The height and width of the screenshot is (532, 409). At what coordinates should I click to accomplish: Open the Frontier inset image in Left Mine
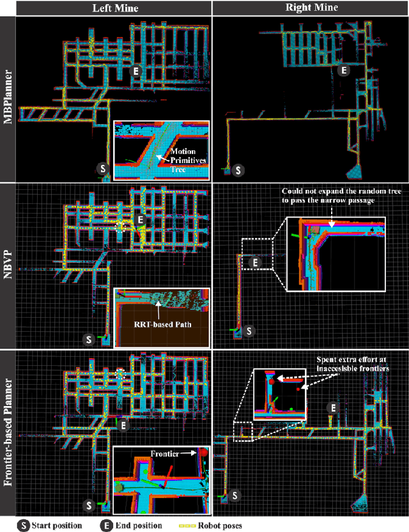[x=161, y=480]
